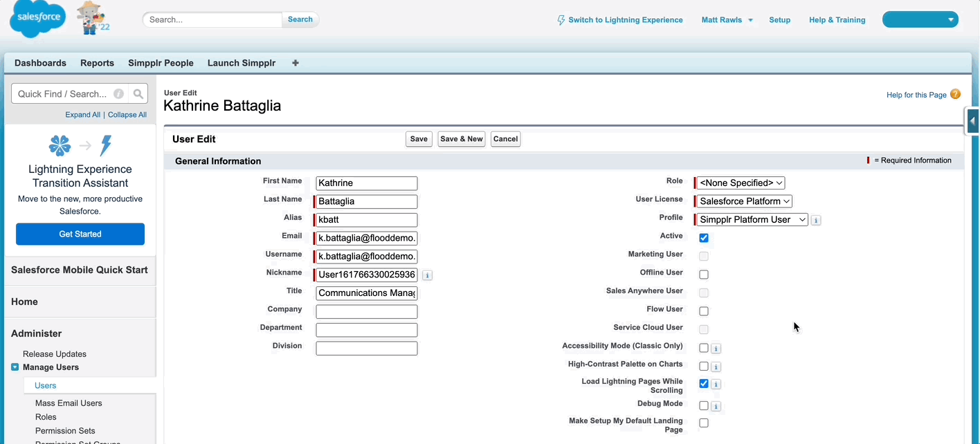The width and height of the screenshot is (980, 444).
Task: Open the Reports tab
Action: coord(97,63)
